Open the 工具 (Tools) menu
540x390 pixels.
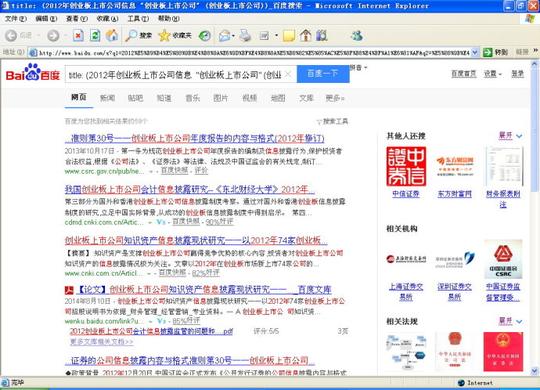(x=138, y=19)
